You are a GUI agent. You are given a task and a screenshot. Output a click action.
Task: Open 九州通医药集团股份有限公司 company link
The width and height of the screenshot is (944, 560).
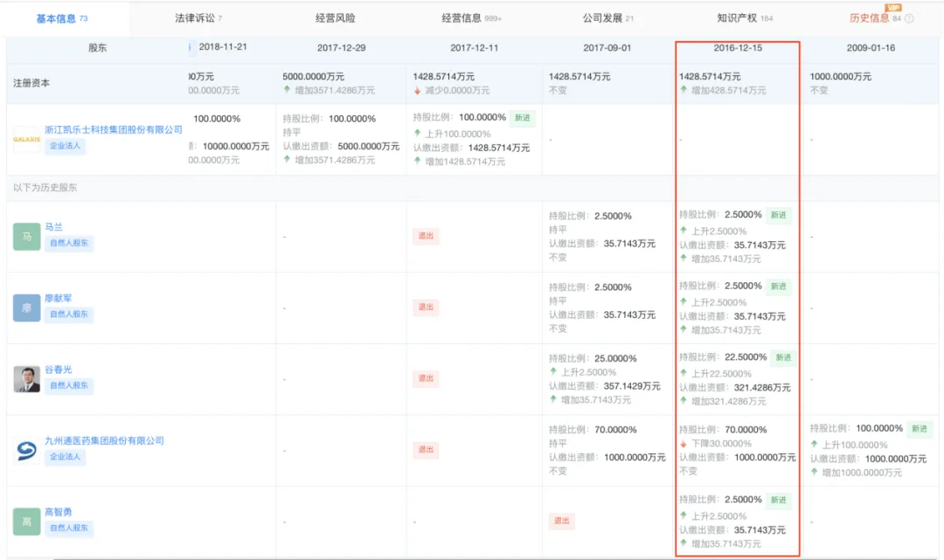click(104, 441)
